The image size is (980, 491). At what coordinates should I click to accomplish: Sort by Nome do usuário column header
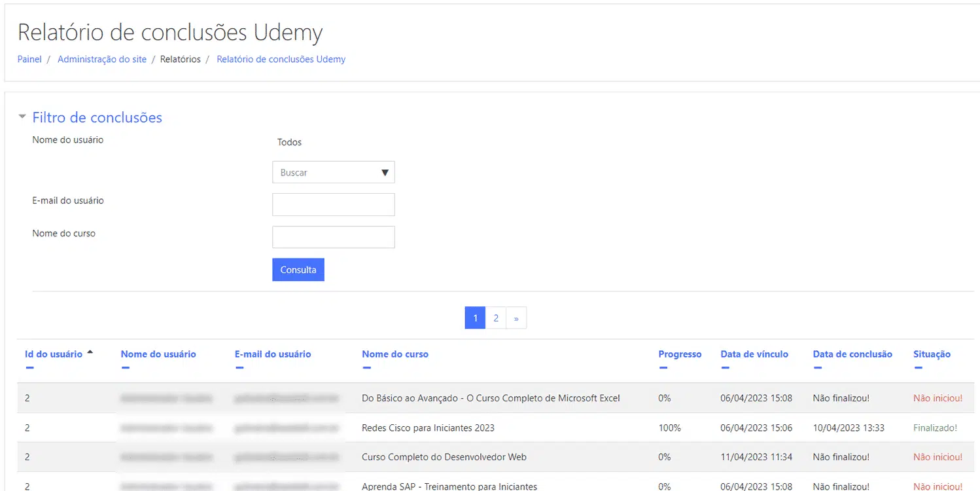158,354
